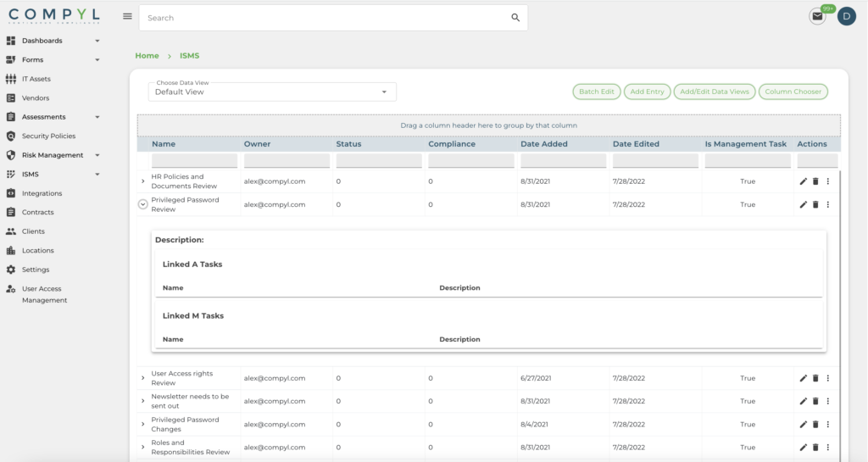This screenshot has width=868, height=462.
Task: Open more options for User Access rights Review
Action: click(828, 378)
